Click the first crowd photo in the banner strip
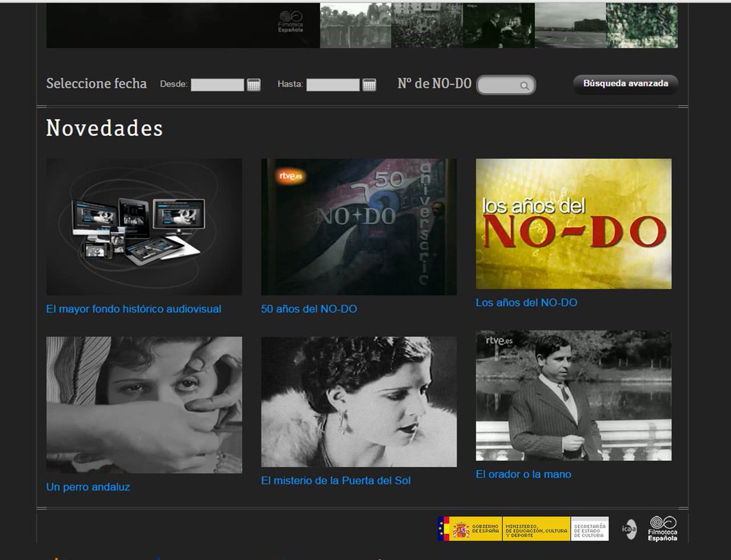Image resolution: width=731 pixels, height=560 pixels. (x=356, y=26)
